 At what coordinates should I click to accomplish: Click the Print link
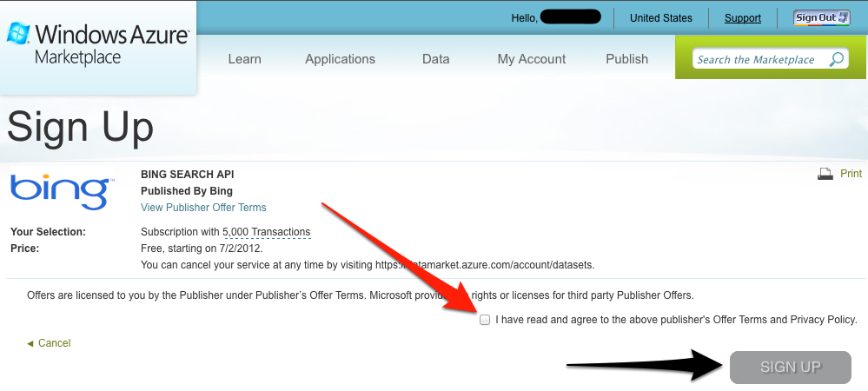tap(851, 174)
